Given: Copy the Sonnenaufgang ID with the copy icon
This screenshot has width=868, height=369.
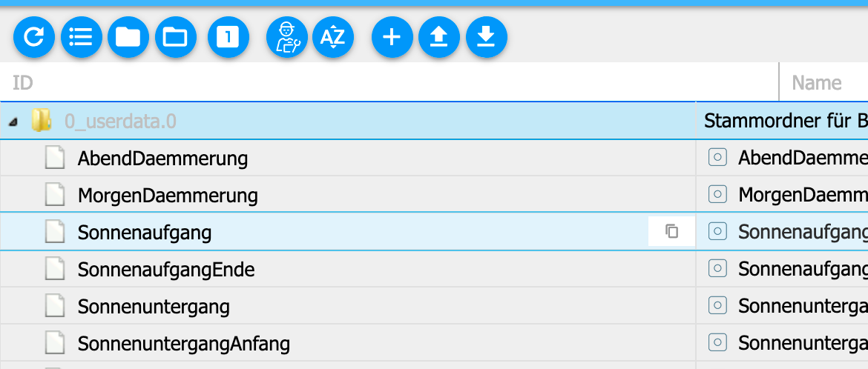Looking at the screenshot, I should coord(671,231).
